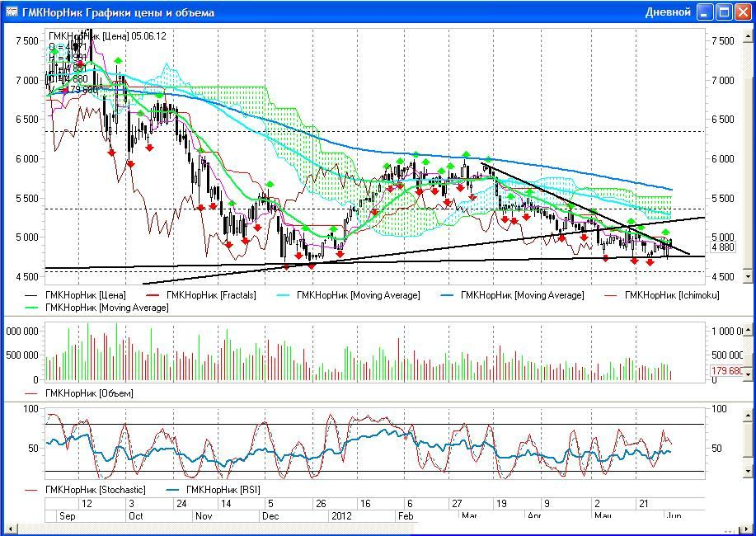756x536 pixels.
Task: Click the 179 680 volume value label
Action: [727, 371]
